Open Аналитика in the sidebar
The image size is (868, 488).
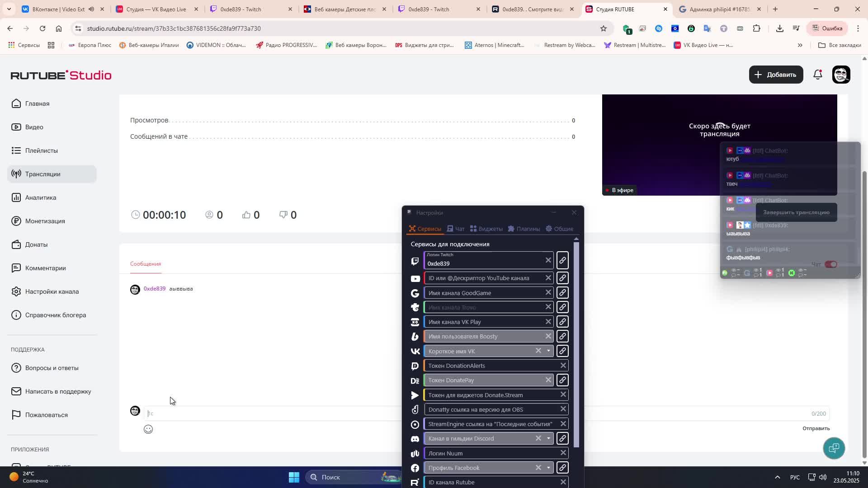pyautogui.click(x=52, y=197)
